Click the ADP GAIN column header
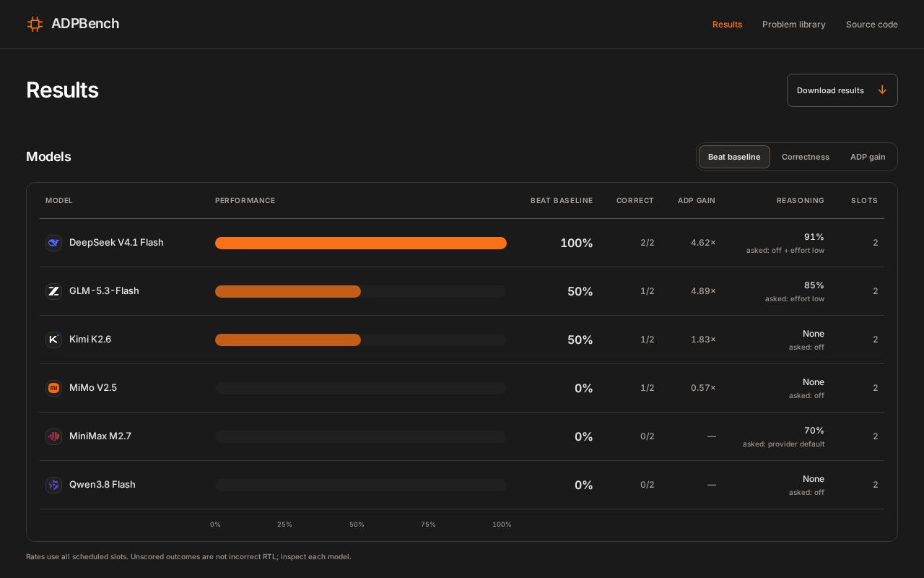924x578 pixels. point(697,201)
